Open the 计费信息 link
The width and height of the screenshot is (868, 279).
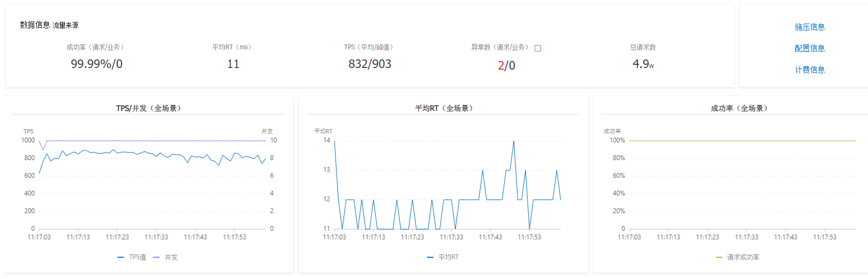pos(809,70)
